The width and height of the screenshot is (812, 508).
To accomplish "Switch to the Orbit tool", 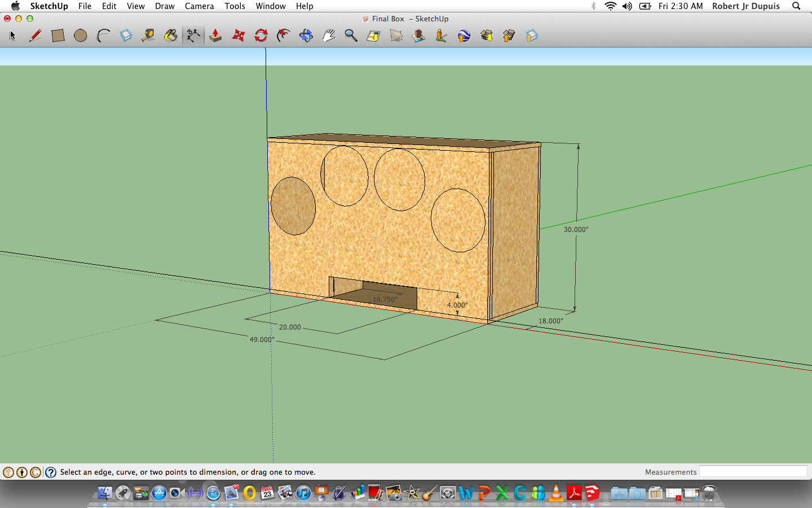I will [x=306, y=36].
